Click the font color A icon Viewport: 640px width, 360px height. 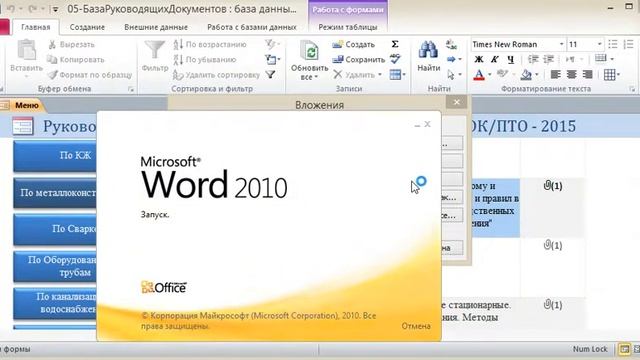[x=479, y=75]
